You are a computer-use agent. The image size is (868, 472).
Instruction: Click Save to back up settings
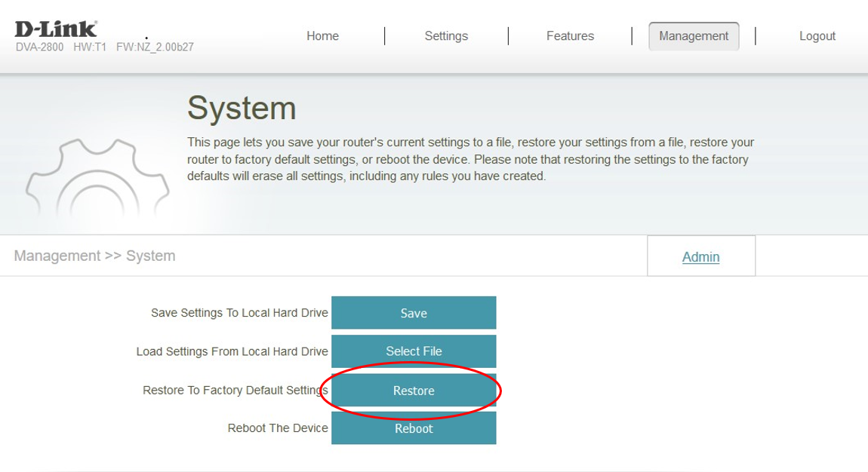pyautogui.click(x=414, y=313)
